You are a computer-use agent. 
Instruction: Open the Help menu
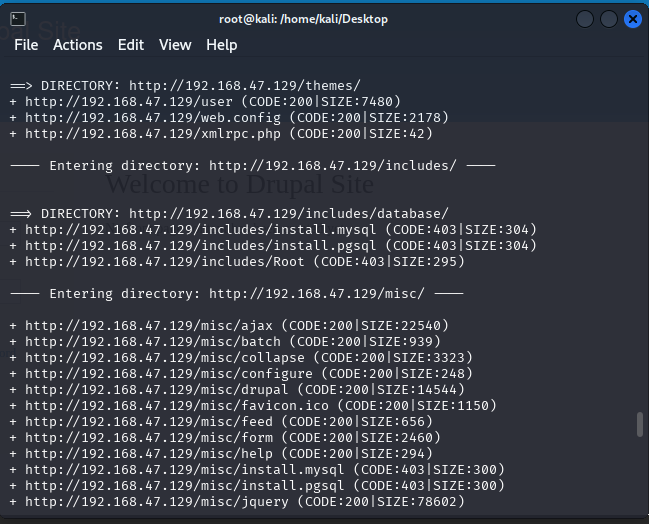pos(222,45)
